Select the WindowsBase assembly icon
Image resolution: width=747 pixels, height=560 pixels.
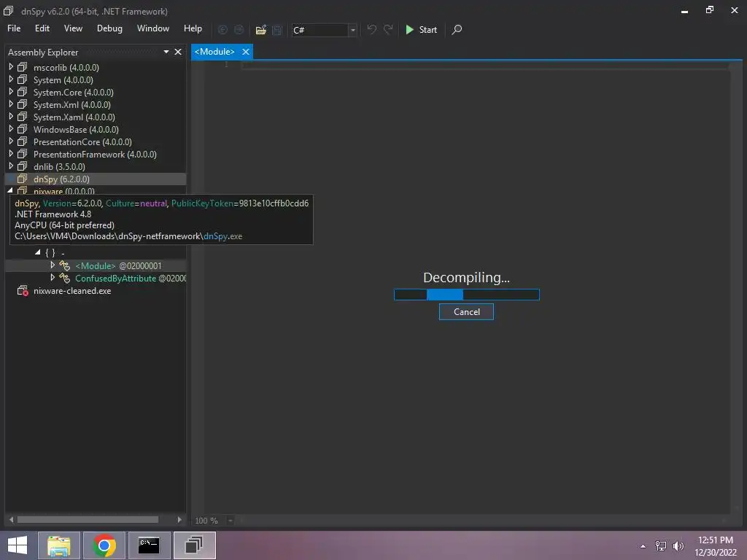[23, 129]
